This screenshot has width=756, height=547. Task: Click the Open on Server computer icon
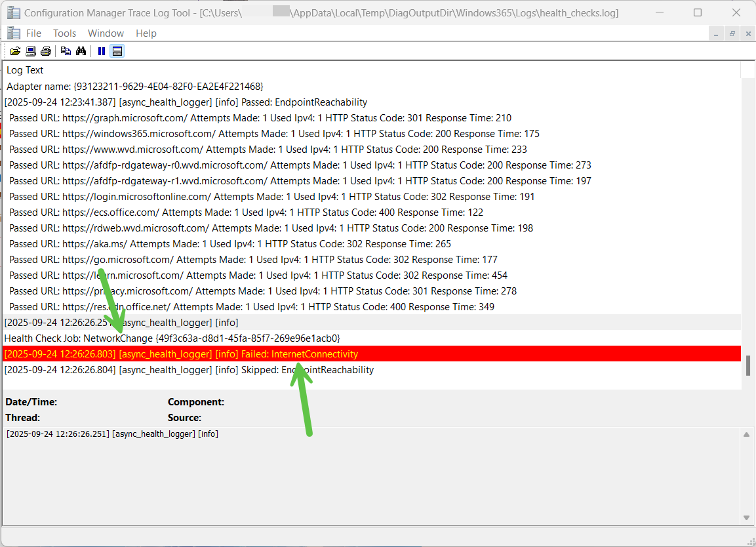point(31,51)
